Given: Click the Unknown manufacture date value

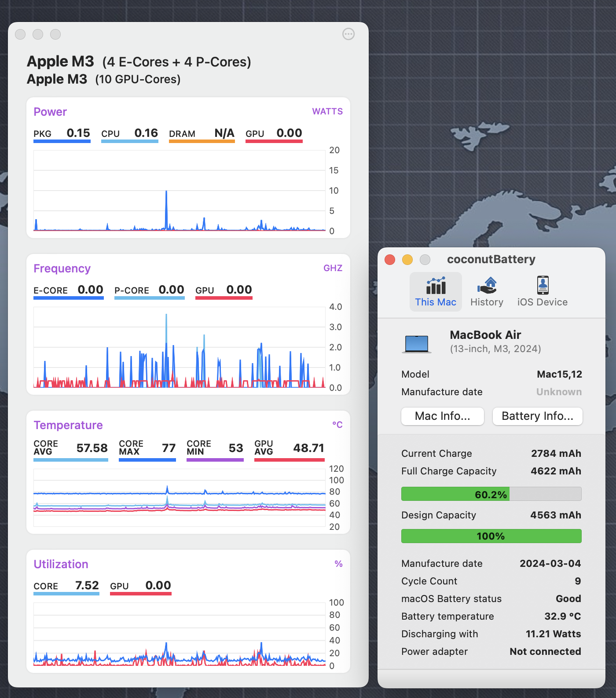Looking at the screenshot, I should tap(559, 392).
